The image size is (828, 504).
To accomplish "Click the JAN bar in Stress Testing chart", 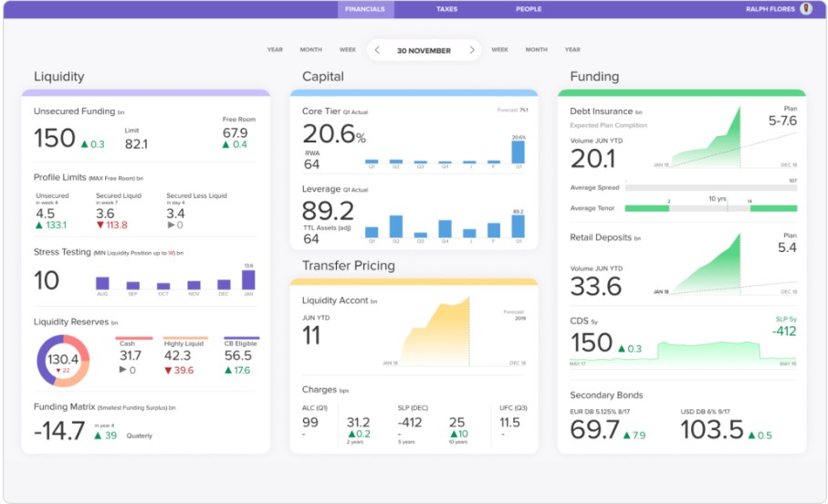I will click(x=248, y=279).
